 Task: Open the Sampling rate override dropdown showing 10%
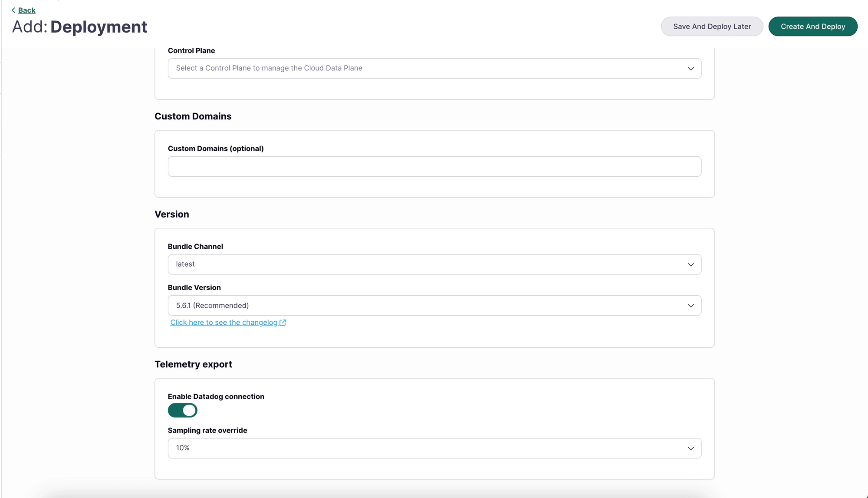click(x=434, y=448)
